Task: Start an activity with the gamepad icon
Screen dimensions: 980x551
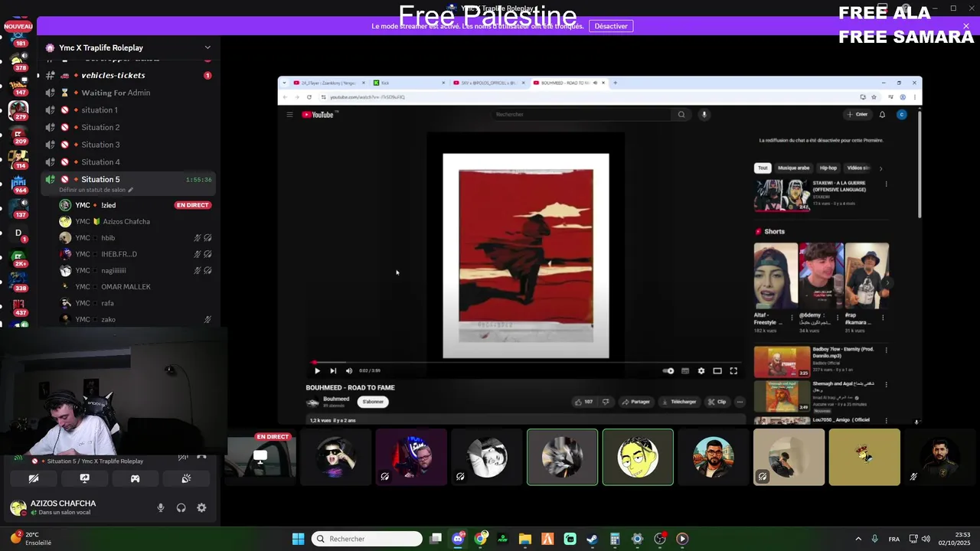Action: (135, 478)
